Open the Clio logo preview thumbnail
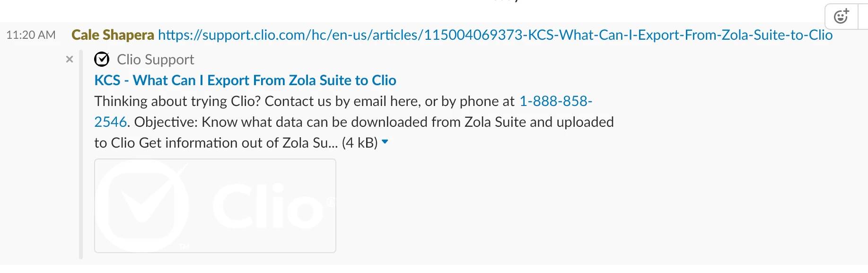This screenshot has width=868, height=273. pos(215,206)
